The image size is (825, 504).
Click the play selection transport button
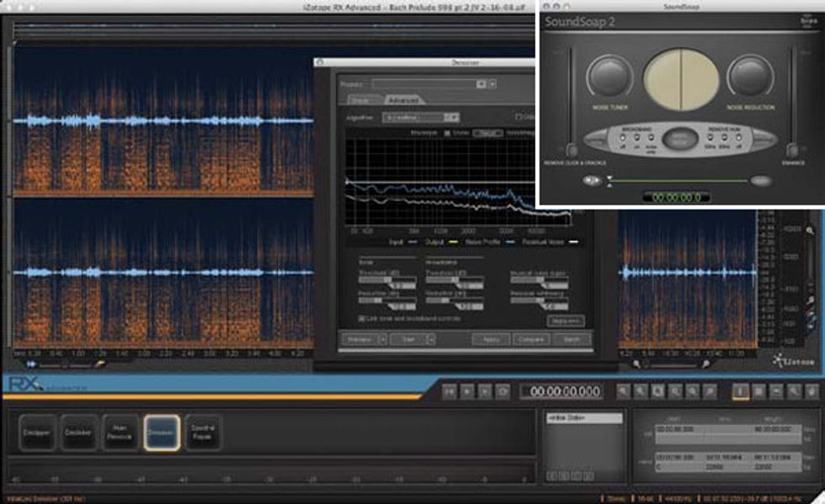pyautogui.click(x=485, y=391)
